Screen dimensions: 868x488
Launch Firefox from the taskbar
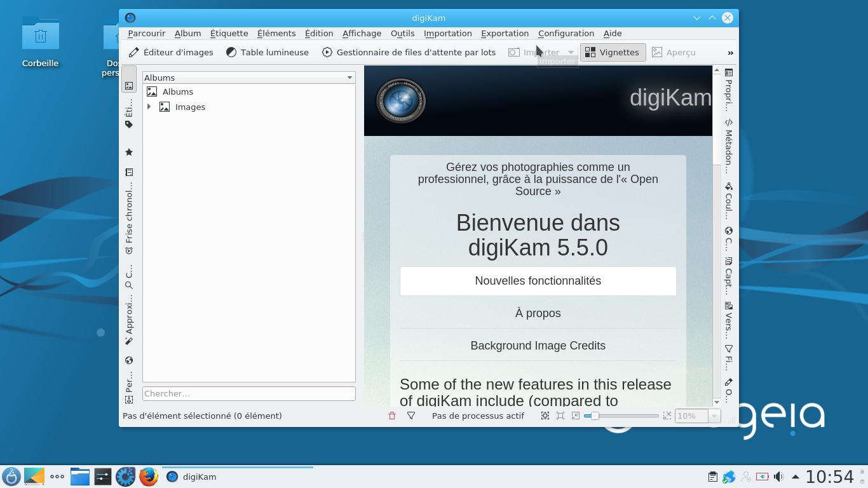pyautogui.click(x=149, y=477)
